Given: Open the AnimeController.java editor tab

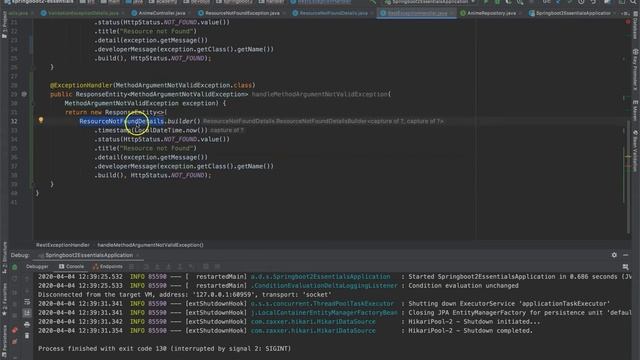Looking at the screenshot, I should [159, 13].
